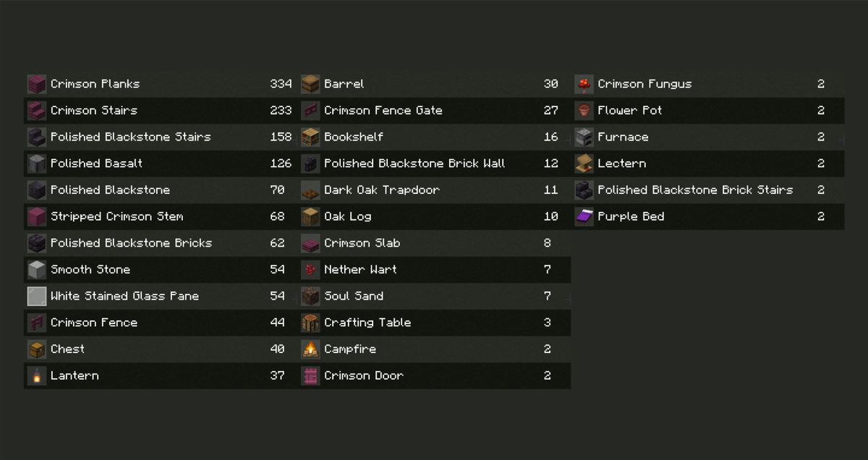The image size is (868, 460).
Task: Click the Furnace block icon
Action: click(584, 137)
